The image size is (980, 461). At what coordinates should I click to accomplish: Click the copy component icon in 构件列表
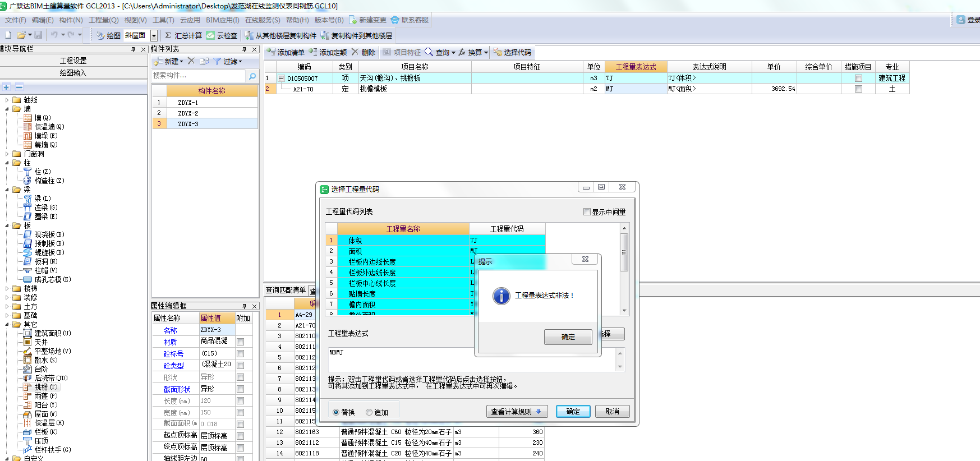(204, 61)
